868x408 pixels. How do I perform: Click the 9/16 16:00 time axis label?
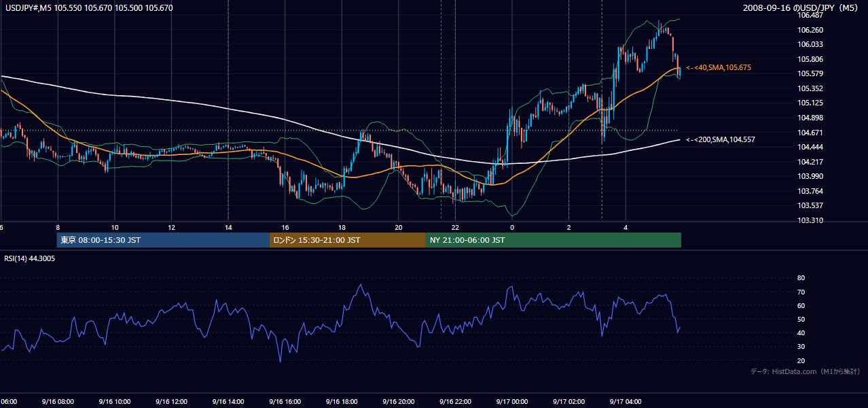[284, 402]
